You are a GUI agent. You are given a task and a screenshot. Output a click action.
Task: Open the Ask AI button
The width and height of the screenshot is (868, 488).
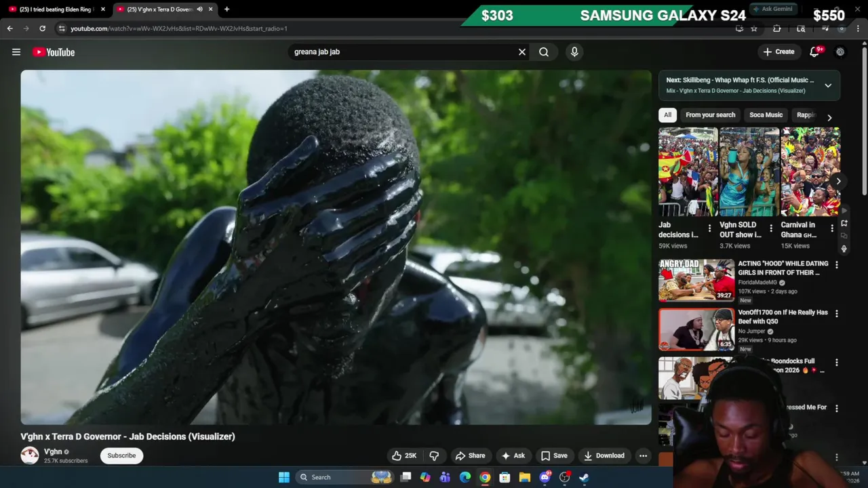(513, 455)
